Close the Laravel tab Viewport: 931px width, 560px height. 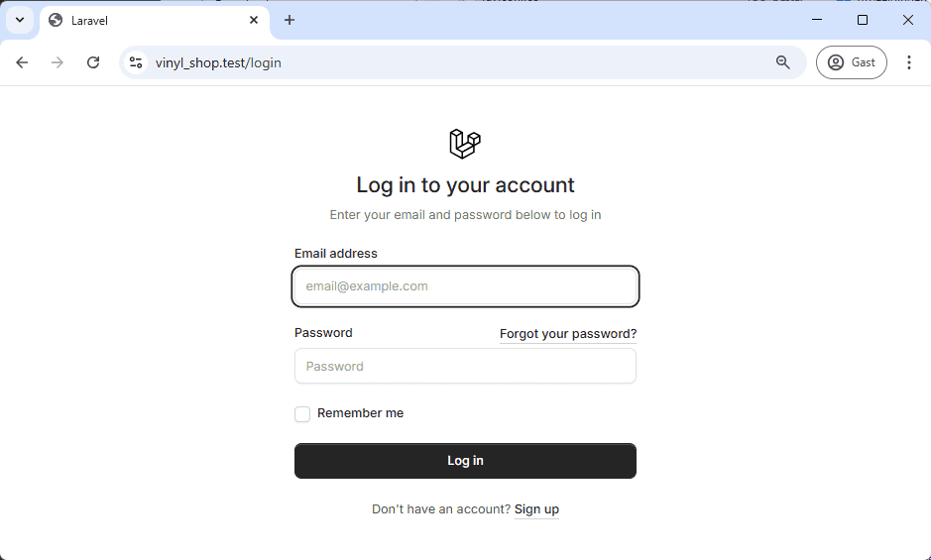coord(254,20)
